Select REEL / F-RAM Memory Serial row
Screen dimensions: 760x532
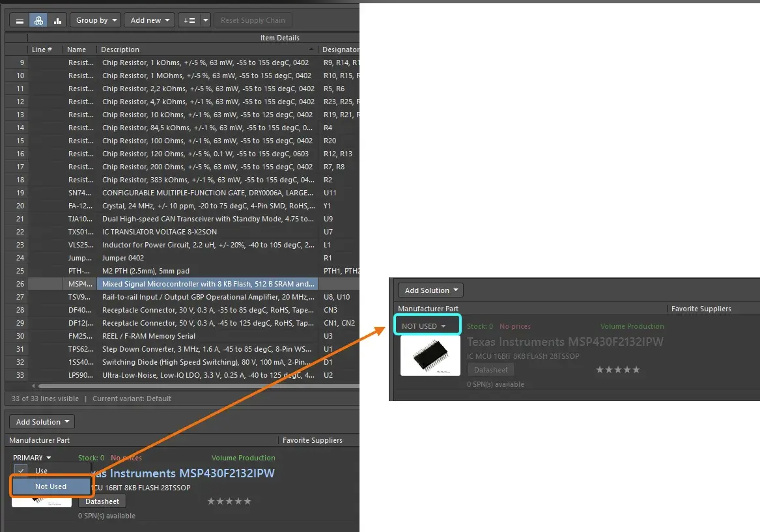click(182, 336)
